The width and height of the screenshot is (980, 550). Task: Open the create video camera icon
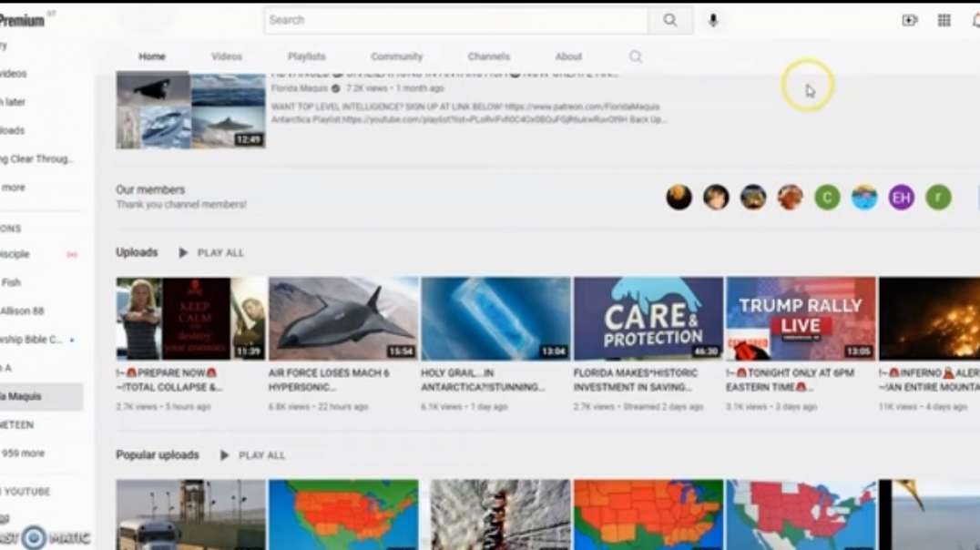[x=909, y=21]
